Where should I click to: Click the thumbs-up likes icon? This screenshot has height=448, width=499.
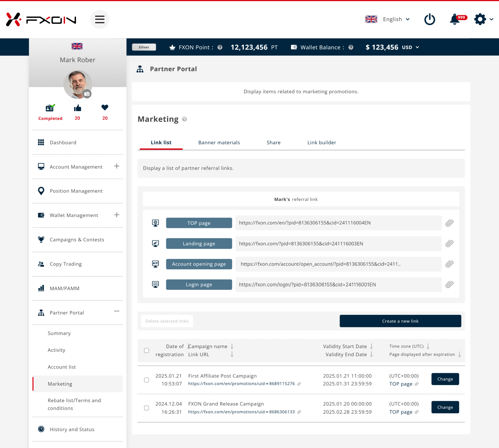[77, 108]
